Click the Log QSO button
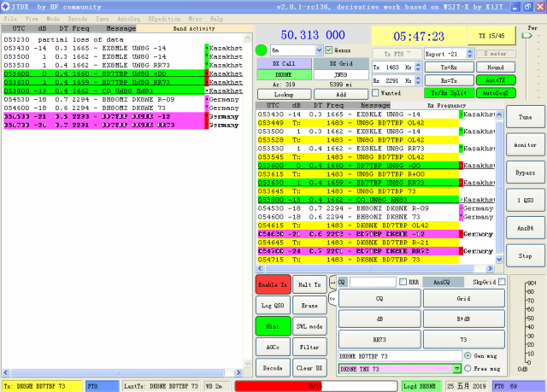The width and height of the screenshot is (547, 392). pos(273,305)
